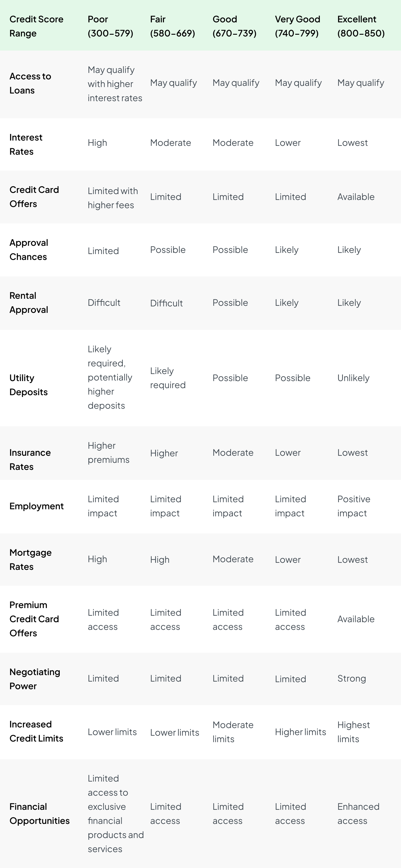Click 'Positive impact' in the Employment row
This screenshot has width=401, height=868.
pyautogui.click(x=354, y=506)
